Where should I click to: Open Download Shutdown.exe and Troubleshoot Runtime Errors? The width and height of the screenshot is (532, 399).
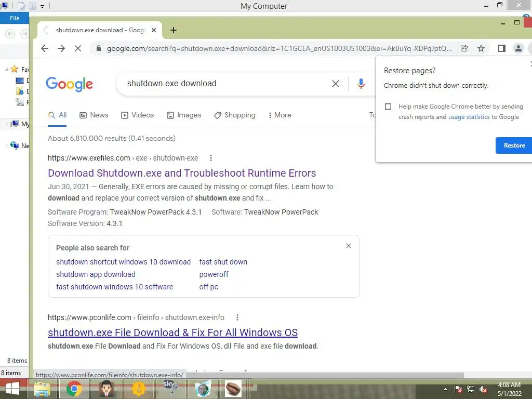pyautogui.click(x=182, y=173)
